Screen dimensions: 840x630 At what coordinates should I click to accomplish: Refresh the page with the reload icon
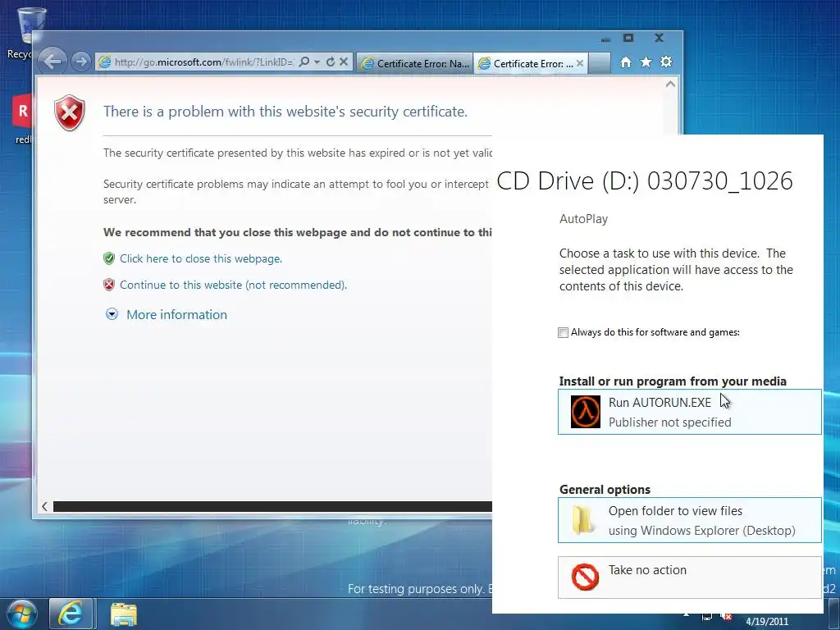tap(331, 62)
